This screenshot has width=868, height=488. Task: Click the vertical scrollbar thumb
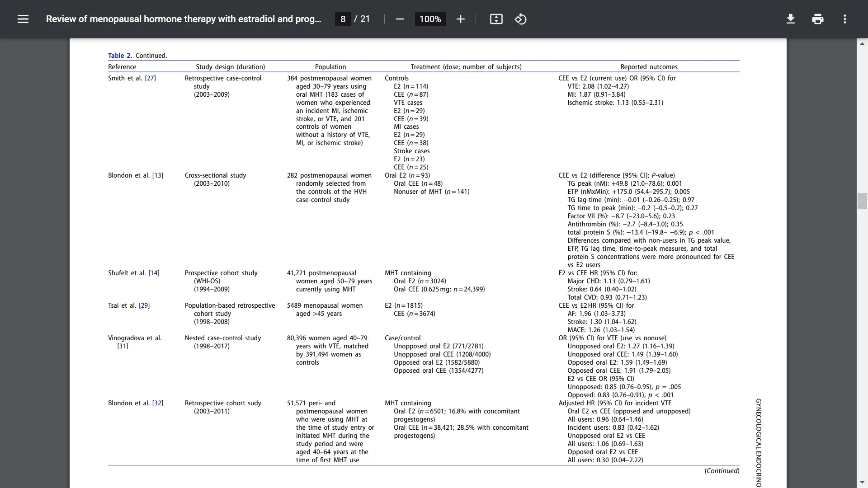862,201
